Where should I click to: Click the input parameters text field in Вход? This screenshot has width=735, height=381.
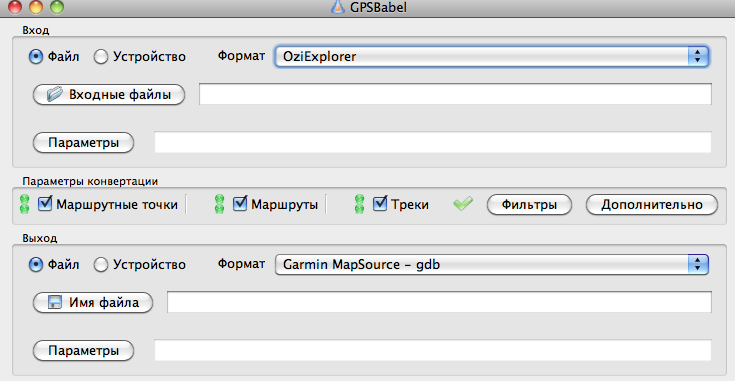point(433,142)
